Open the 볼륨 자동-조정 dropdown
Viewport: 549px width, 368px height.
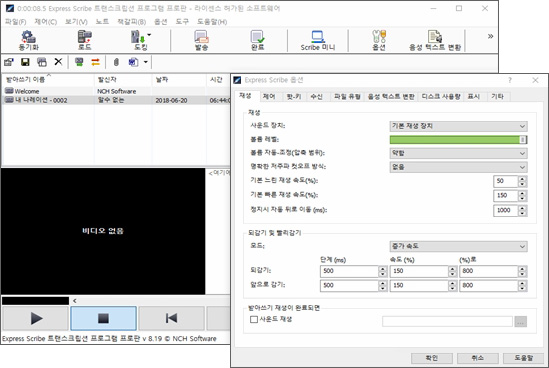coord(458,153)
